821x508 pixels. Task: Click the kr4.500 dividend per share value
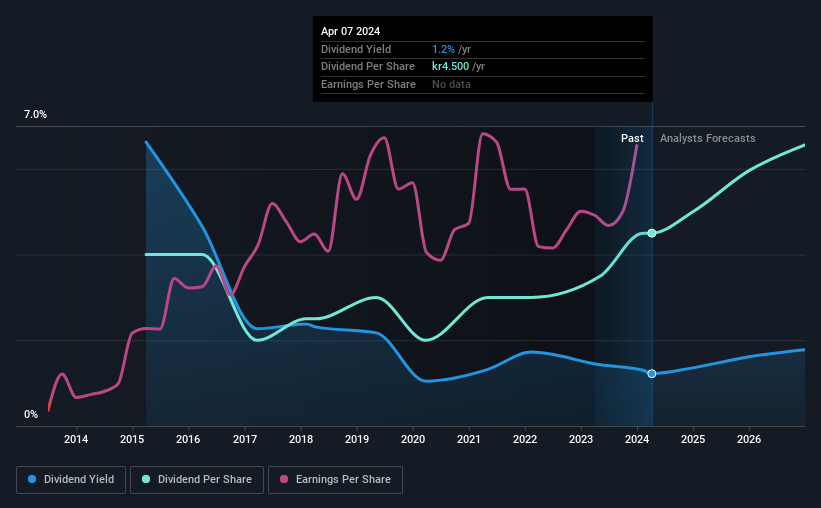pyautogui.click(x=450, y=67)
